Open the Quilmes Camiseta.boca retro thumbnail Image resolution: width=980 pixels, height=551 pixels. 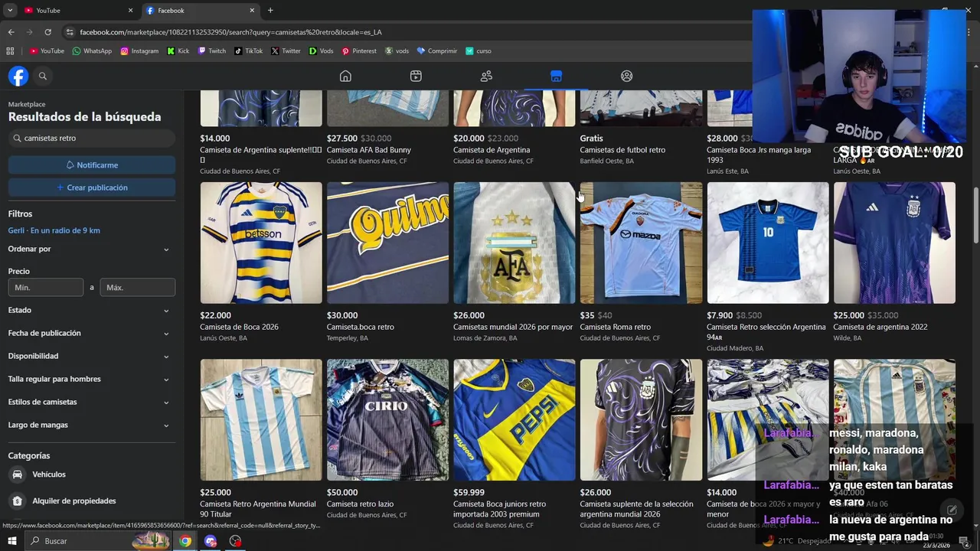387,243
